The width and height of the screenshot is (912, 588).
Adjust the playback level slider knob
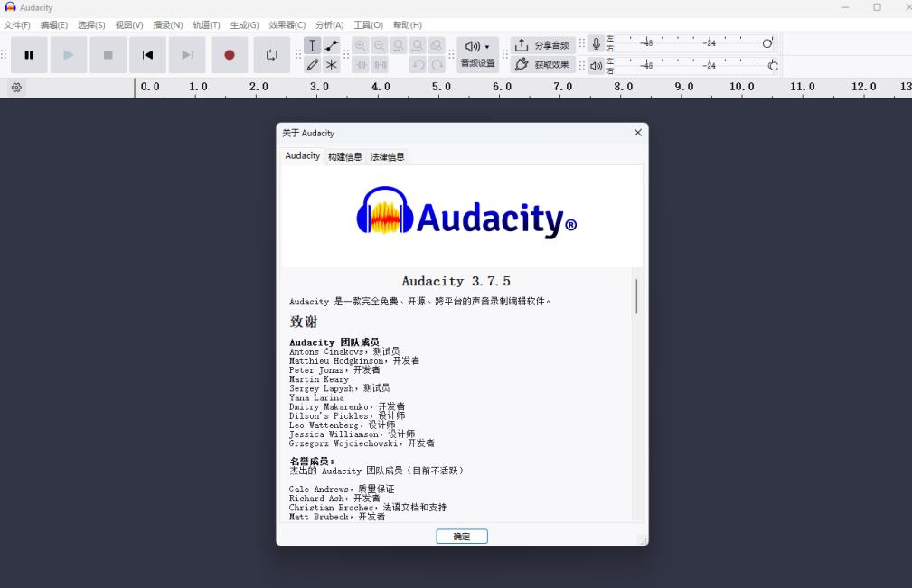coord(773,66)
